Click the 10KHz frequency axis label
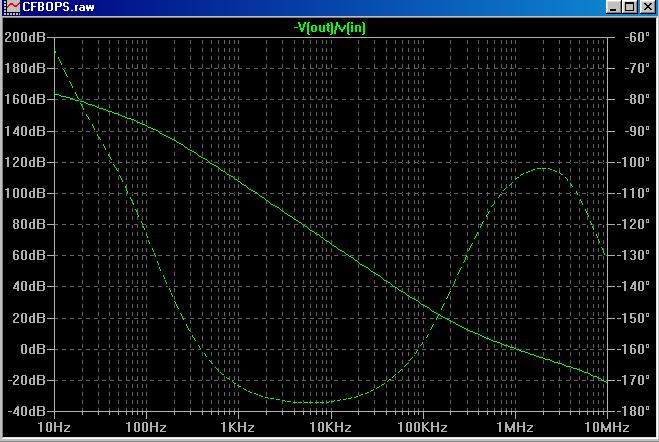Viewport: 659px width, 442px height. tap(330, 427)
